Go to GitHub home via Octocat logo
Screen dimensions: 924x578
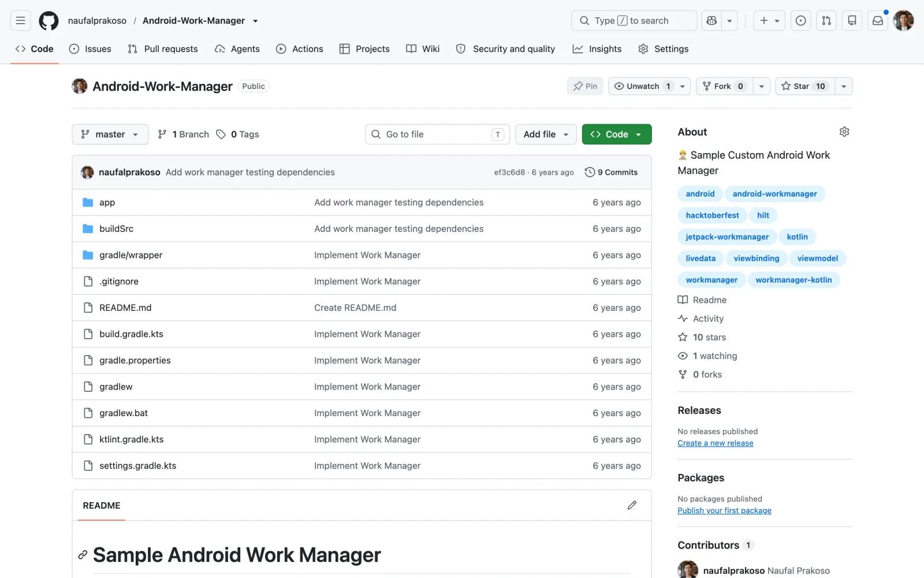pyautogui.click(x=49, y=21)
